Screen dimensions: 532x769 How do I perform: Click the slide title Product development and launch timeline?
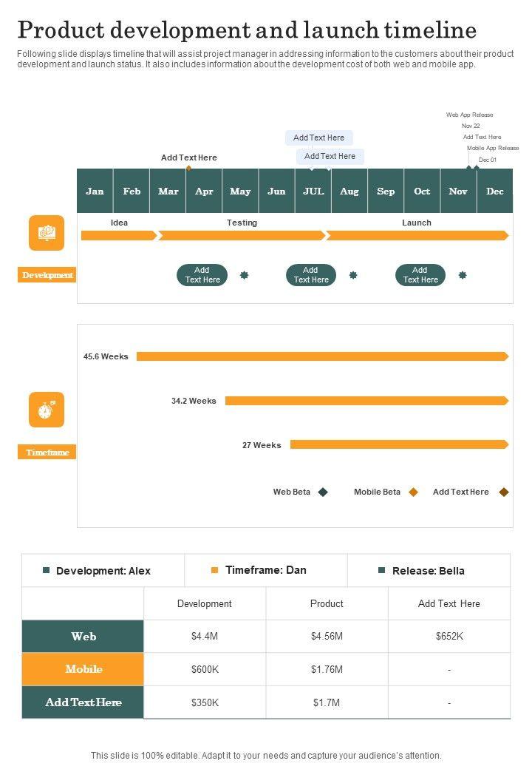[248, 30]
